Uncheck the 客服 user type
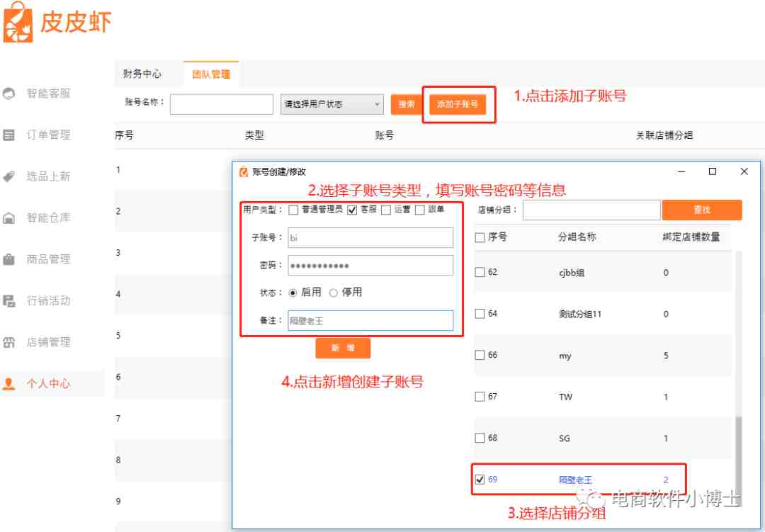This screenshot has width=765, height=532. 352,210
